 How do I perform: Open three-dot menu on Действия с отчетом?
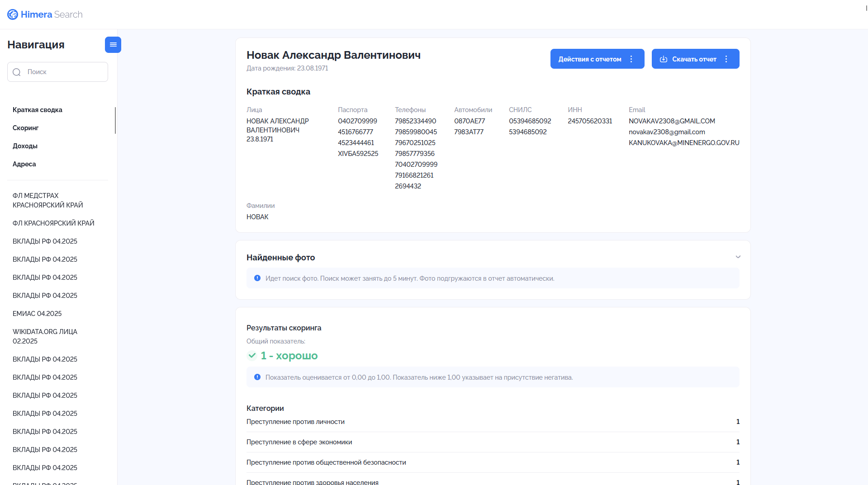coord(631,59)
